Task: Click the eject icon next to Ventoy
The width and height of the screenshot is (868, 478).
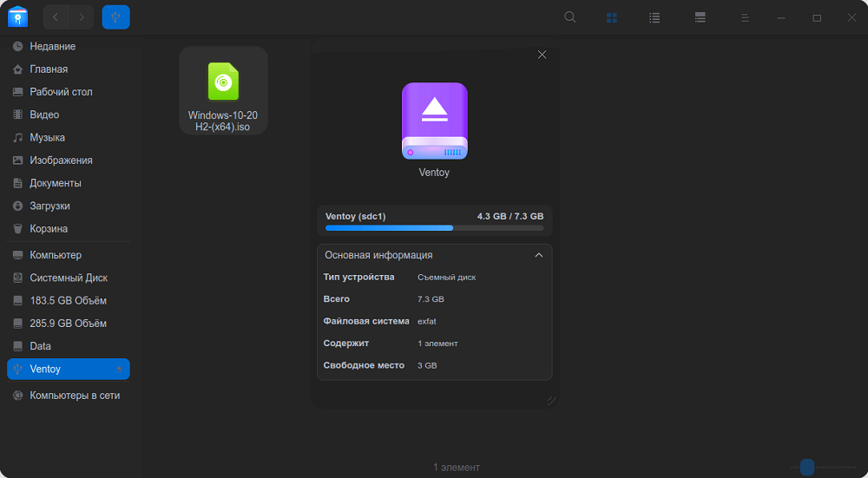Action: [x=120, y=370]
